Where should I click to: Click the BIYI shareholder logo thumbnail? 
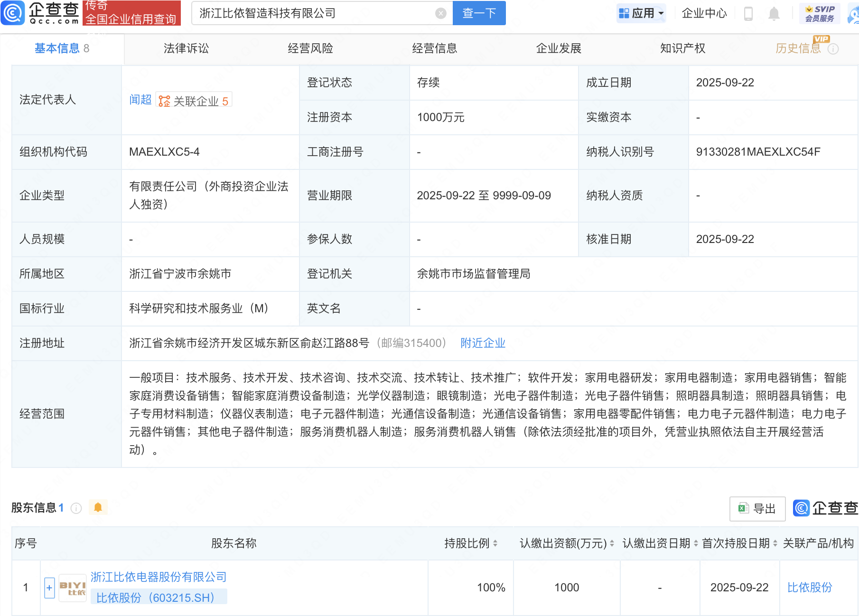coord(73,588)
